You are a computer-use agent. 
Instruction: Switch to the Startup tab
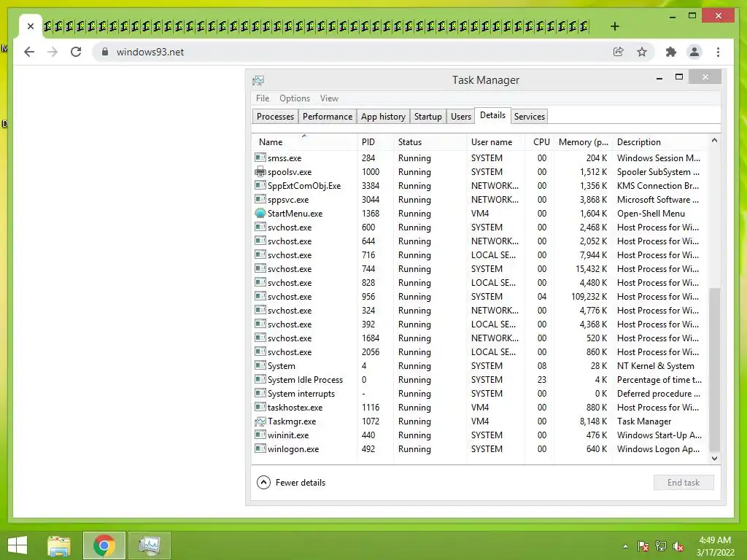tap(427, 117)
